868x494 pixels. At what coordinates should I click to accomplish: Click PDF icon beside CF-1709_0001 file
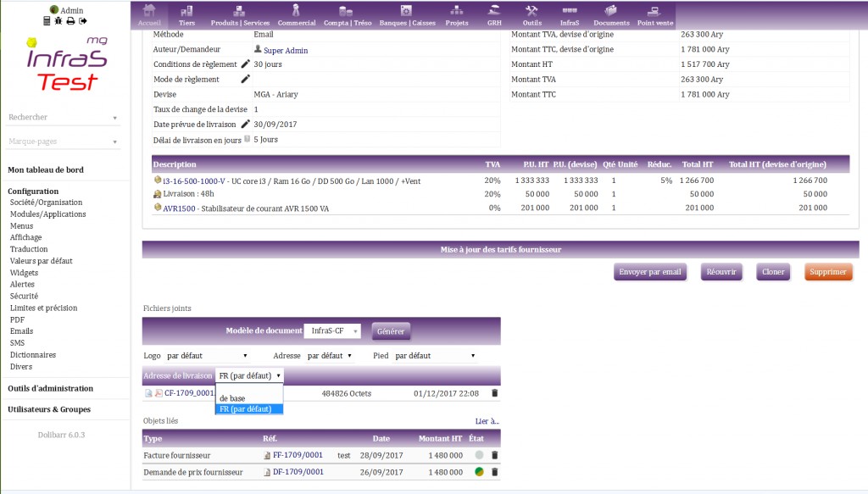pyautogui.click(x=159, y=393)
